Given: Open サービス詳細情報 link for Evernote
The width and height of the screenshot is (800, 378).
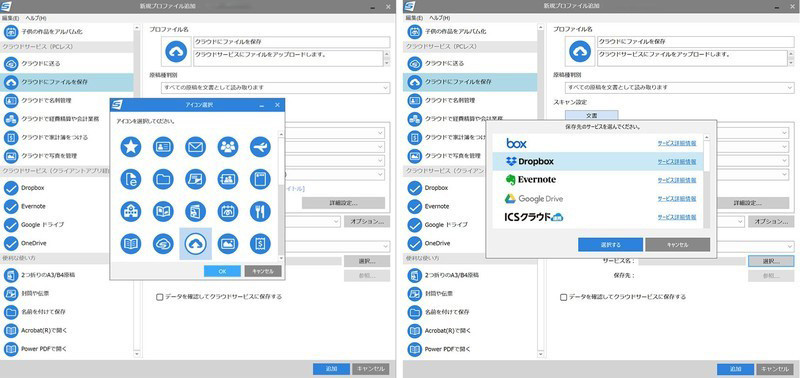Looking at the screenshot, I should click(677, 180).
